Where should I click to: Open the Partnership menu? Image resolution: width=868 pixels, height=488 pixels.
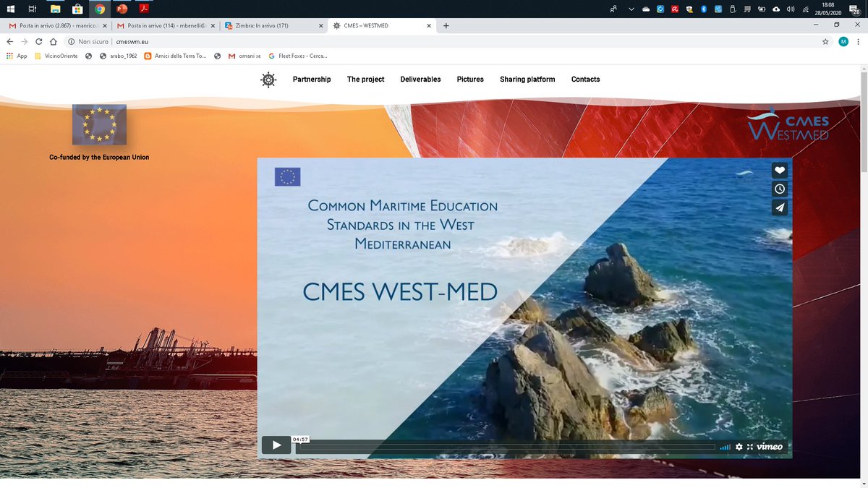pos(312,80)
